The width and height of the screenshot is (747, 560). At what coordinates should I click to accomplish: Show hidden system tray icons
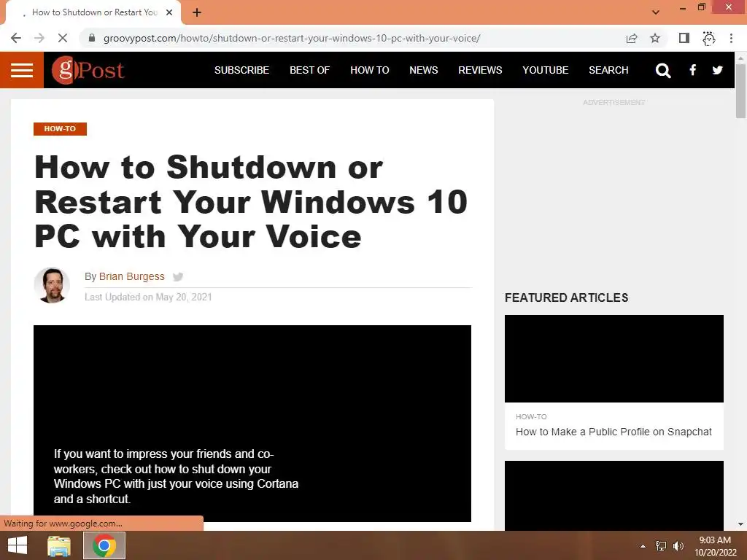click(x=643, y=546)
